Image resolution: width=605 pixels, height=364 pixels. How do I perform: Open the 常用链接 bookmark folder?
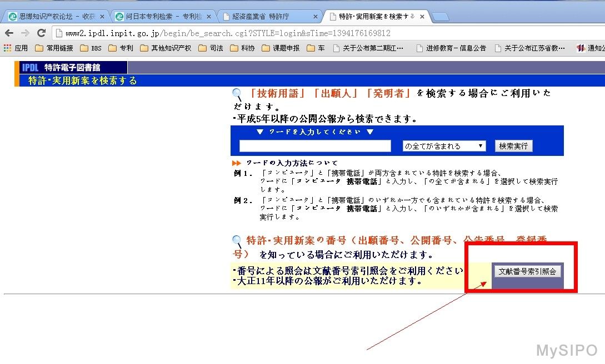coord(54,48)
